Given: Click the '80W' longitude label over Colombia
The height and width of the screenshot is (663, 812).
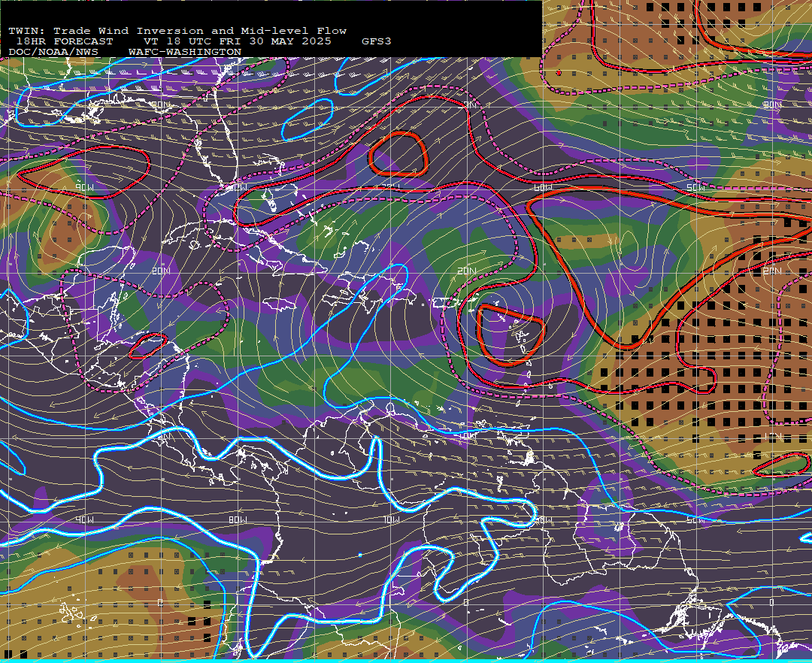Looking at the screenshot, I should (238, 519).
